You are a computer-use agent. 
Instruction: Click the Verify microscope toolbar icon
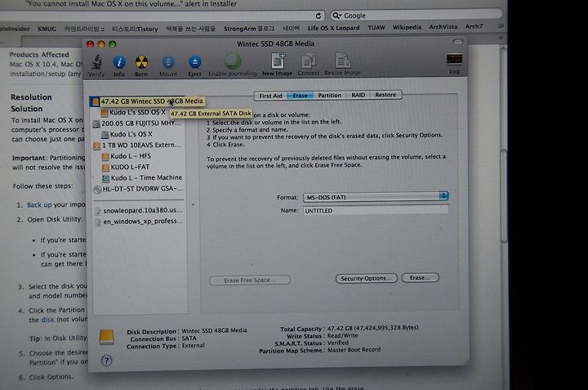coord(96,62)
